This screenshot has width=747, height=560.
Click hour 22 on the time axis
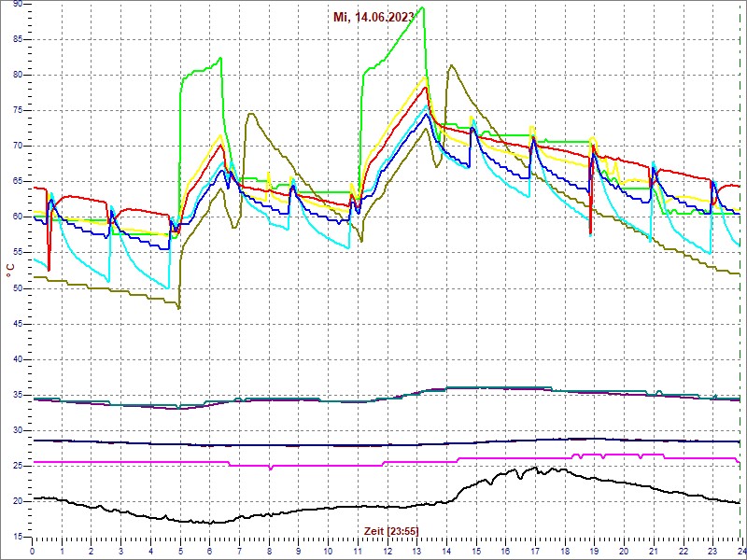tap(684, 551)
